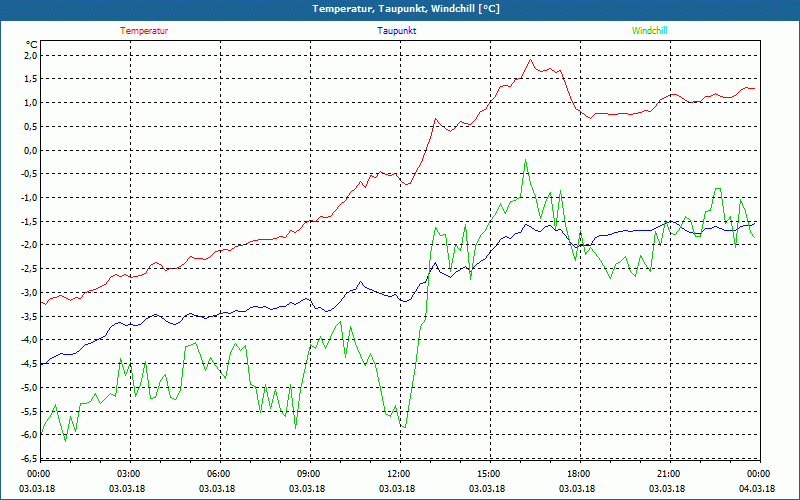Click the -4,5 y-axis value
The height and width of the screenshot is (500, 800).
tap(30, 363)
